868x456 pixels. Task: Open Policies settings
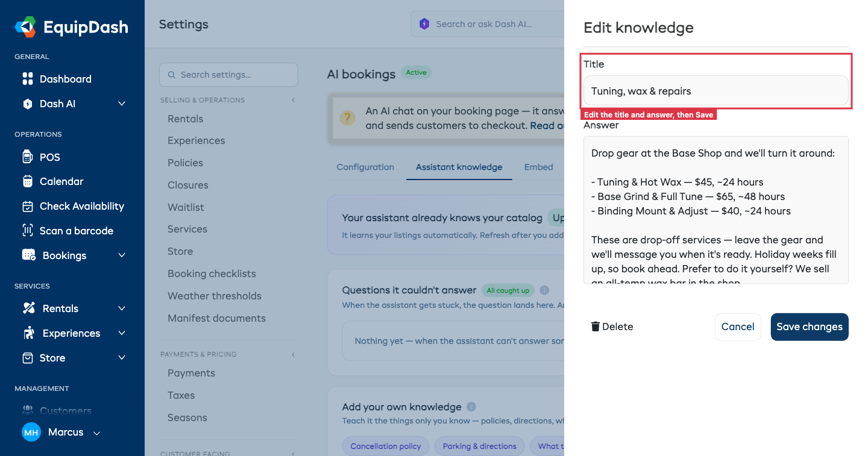(186, 163)
